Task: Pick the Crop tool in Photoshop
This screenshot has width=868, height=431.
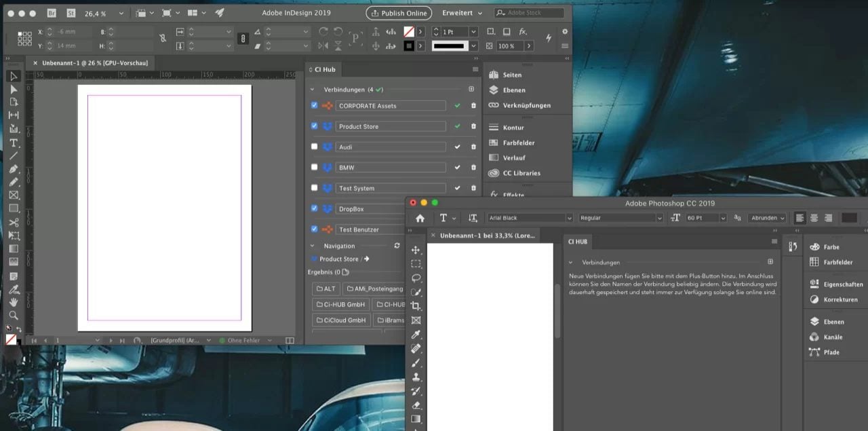Action: coord(416,306)
